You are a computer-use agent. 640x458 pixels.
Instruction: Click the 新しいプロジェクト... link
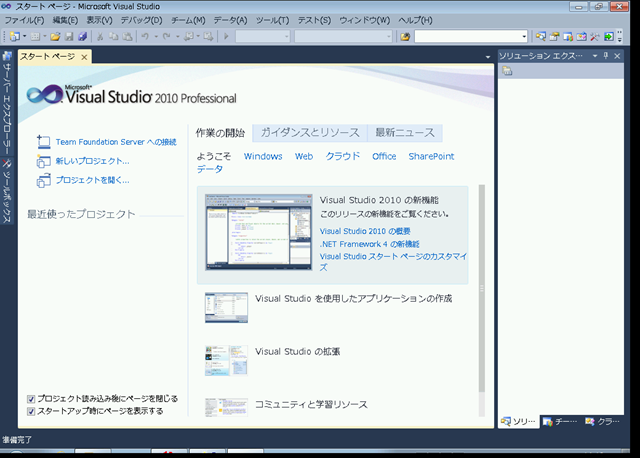click(x=92, y=161)
